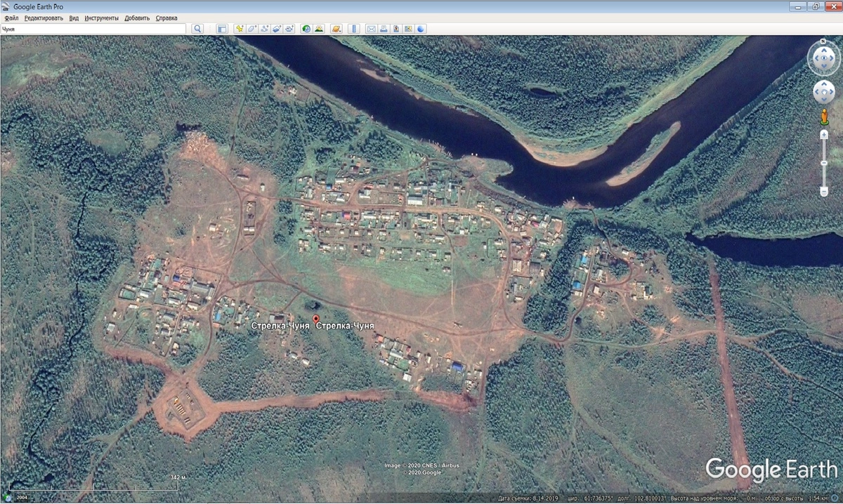Select the Add Path tool
Image resolution: width=843 pixels, height=504 pixels.
(265, 29)
